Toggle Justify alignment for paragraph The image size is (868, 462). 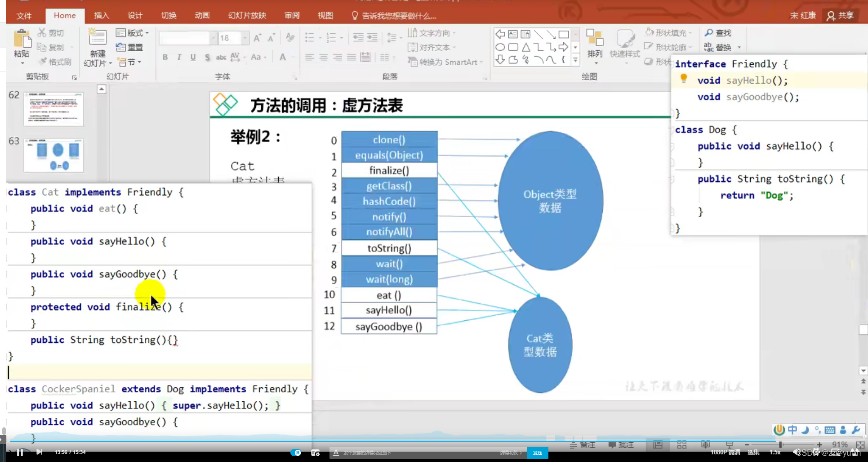tap(351, 57)
